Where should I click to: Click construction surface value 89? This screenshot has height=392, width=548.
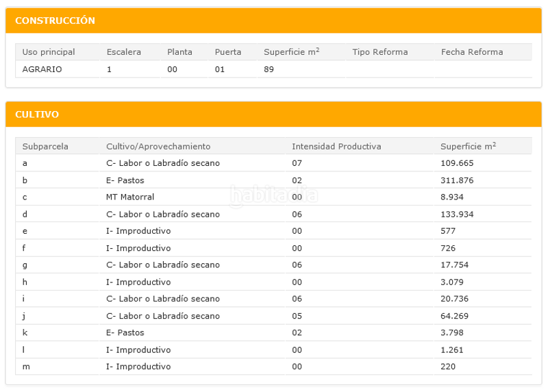coord(269,69)
